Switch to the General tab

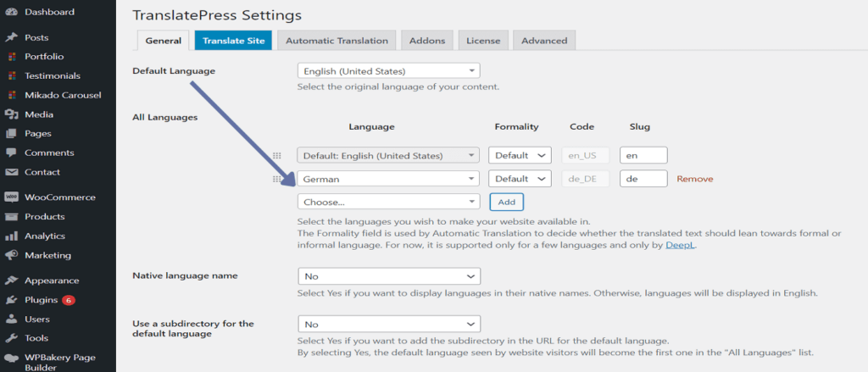click(164, 41)
